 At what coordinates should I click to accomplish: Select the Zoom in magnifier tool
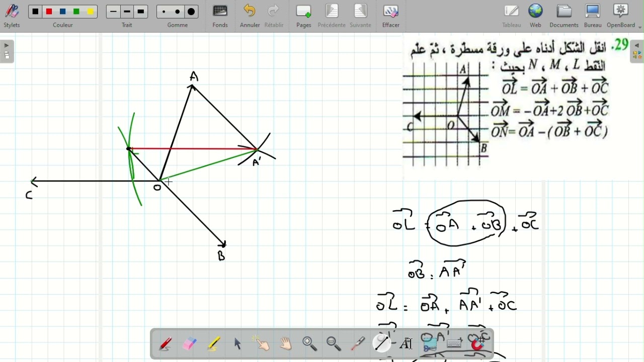click(310, 344)
